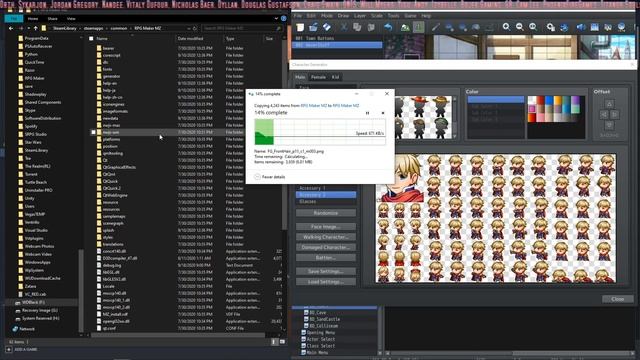Click the Actual Size zoom icon
Screen dimensions: 640x360
point(533,27)
